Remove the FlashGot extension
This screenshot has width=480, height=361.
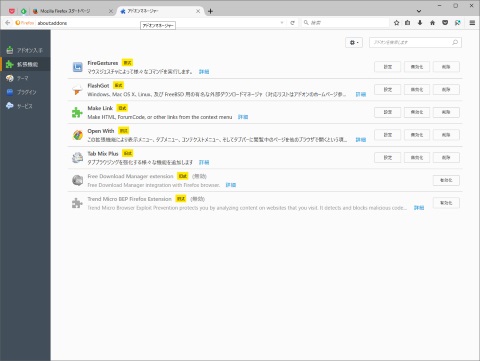point(446,90)
